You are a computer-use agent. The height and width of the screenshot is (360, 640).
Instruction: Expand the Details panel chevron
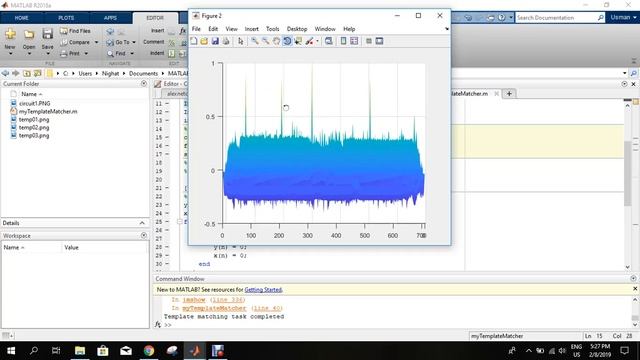tap(142, 223)
